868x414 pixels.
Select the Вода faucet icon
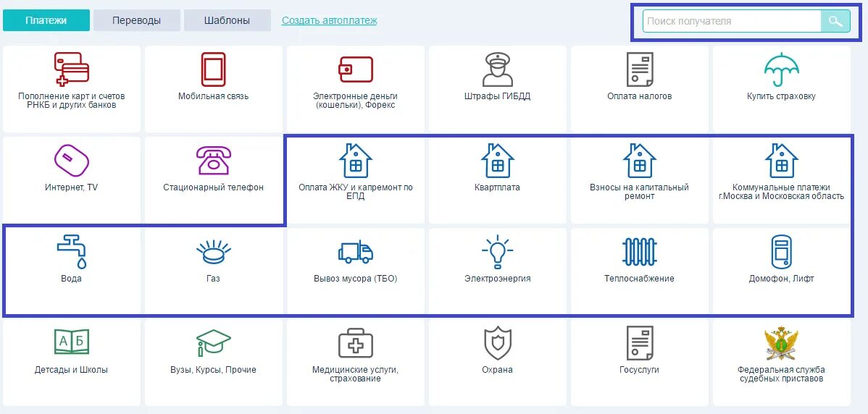coord(72,251)
